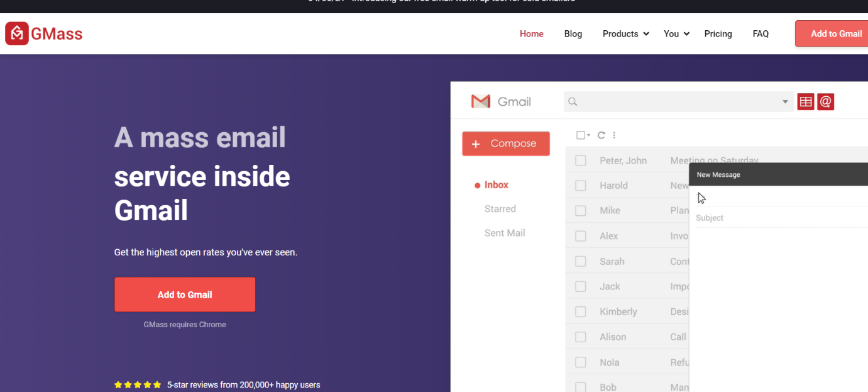Click the magnifier icon in Gmail search
Image resolution: width=868 pixels, height=392 pixels.
[x=573, y=101]
